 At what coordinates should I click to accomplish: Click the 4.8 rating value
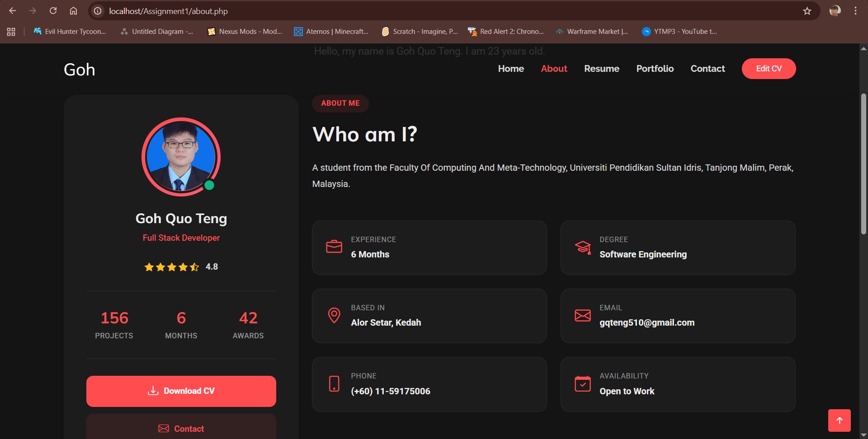[x=212, y=267]
